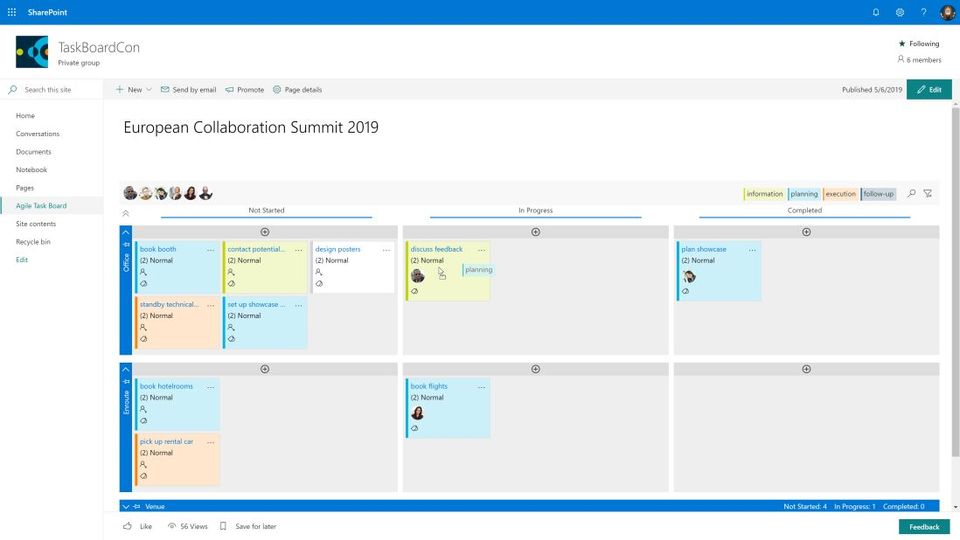The image size is (960, 540).
Task: Open the New dropdown arrow
Action: point(149,89)
